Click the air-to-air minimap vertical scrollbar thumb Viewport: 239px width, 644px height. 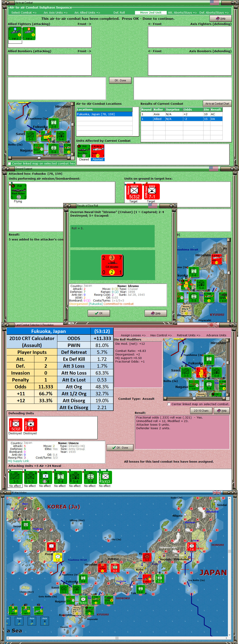click(73, 124)
